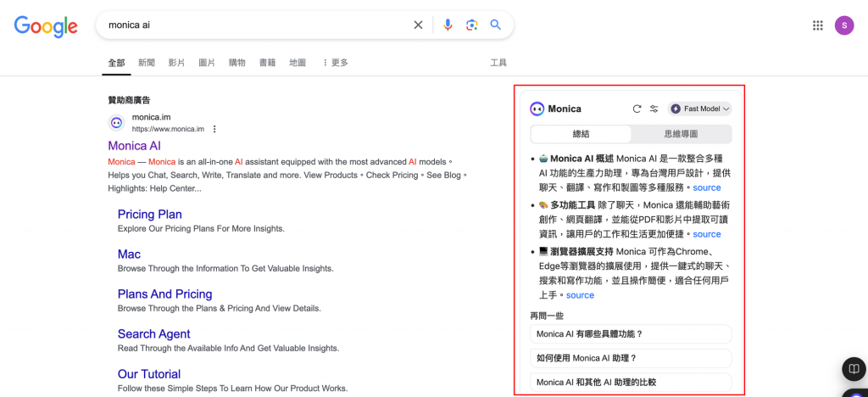Click 'Explore Our Pricing Plans For More Insights' text
The height and width of the screenshot is (397, 868).
coord(200,228)
